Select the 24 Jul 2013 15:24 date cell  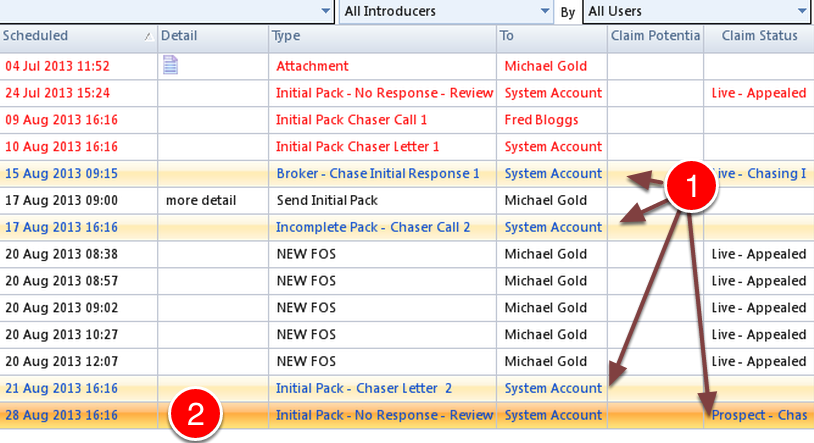[57, 93]
